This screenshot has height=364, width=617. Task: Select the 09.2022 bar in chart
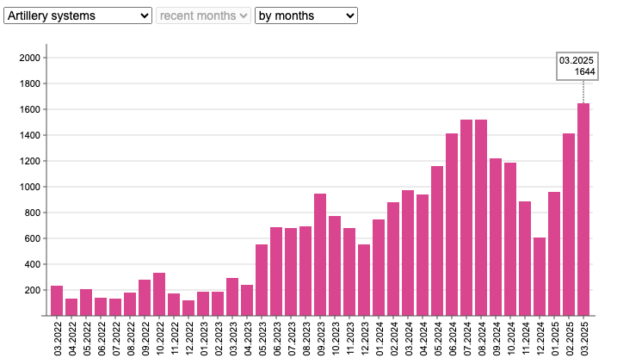145,298
